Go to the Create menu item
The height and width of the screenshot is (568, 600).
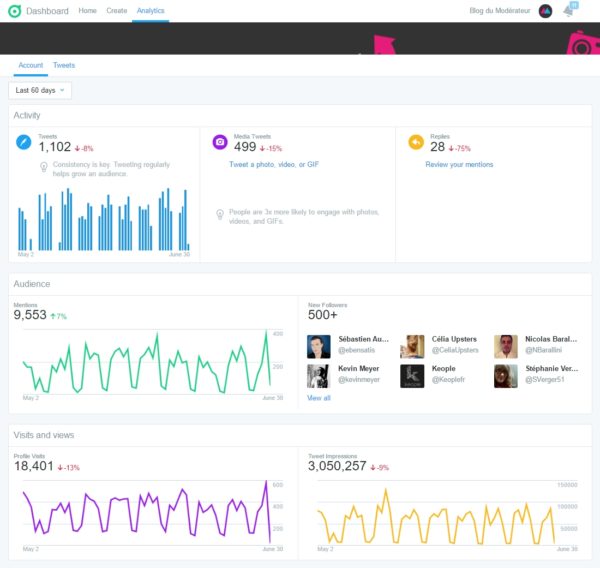(117, 11)
